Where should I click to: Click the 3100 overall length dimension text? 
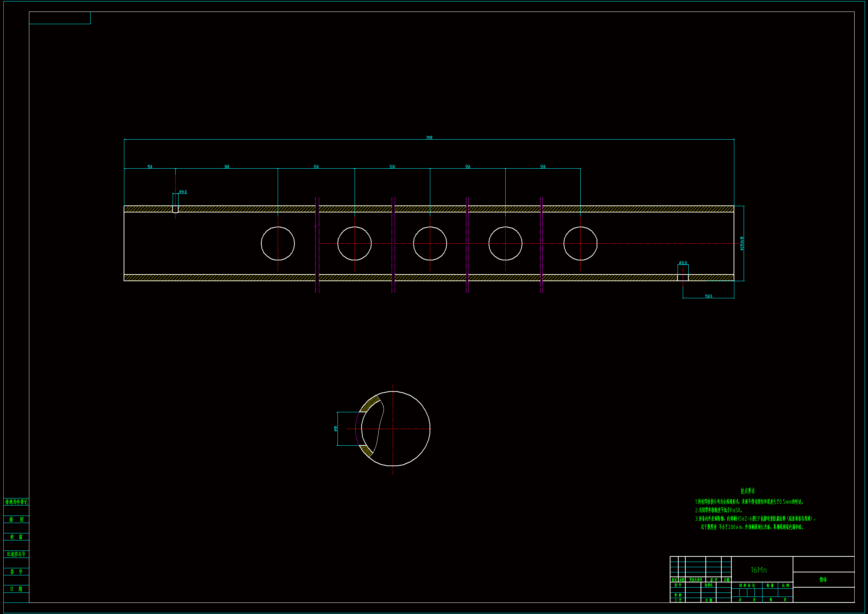click(x=429, y=137)
